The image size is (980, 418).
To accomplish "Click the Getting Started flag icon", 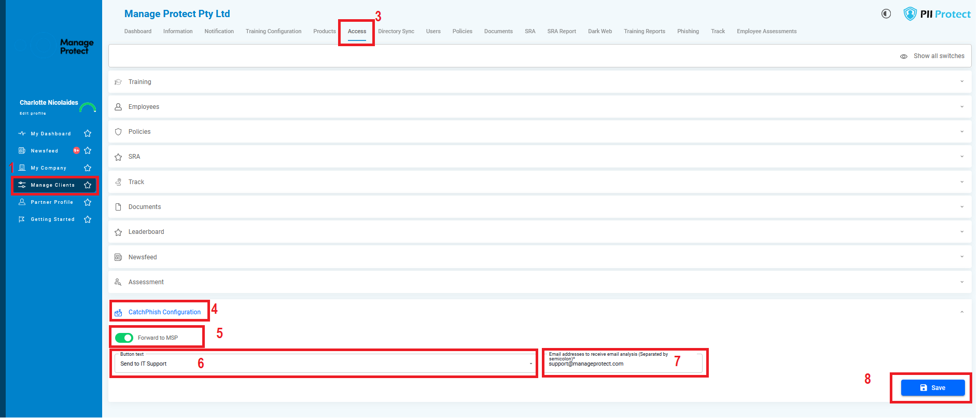I will [x=22, y=219].
